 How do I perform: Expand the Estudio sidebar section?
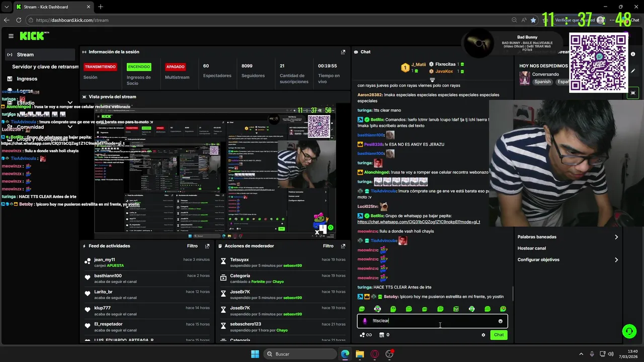point(70,103)
